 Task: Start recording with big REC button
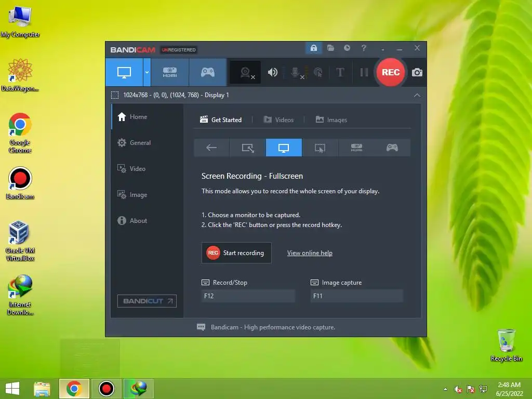tap(391, 72)
